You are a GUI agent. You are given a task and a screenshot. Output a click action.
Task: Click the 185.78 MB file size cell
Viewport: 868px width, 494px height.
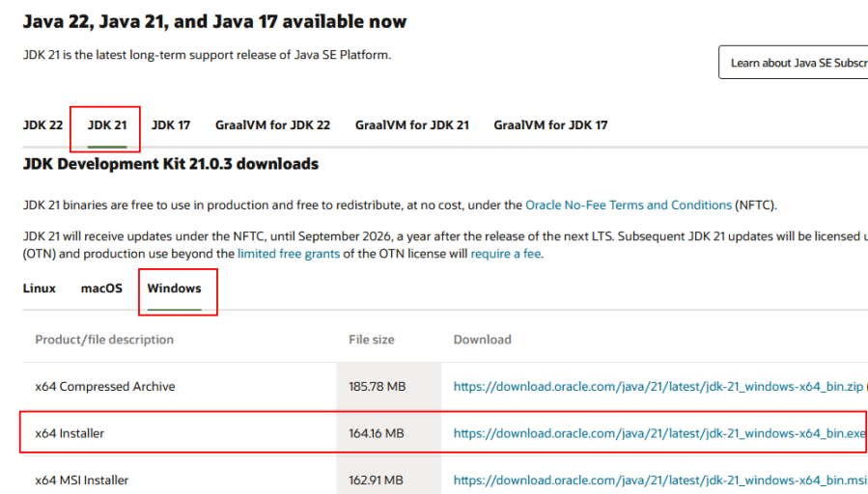click(x=377, y=387)
